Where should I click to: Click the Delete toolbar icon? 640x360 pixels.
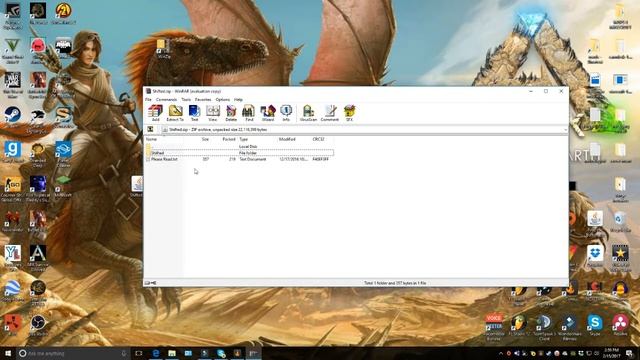pyautogui.click(x=231, y=113)
